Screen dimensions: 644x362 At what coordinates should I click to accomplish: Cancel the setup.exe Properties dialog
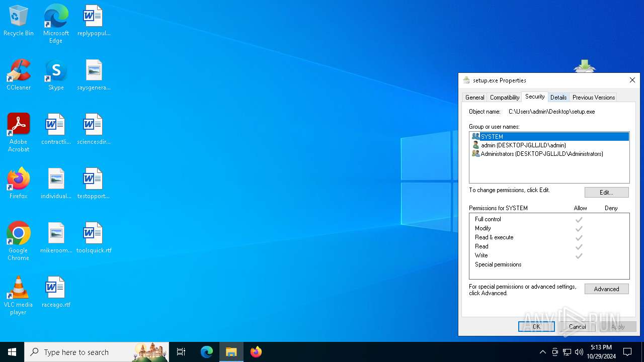[577, 327]
